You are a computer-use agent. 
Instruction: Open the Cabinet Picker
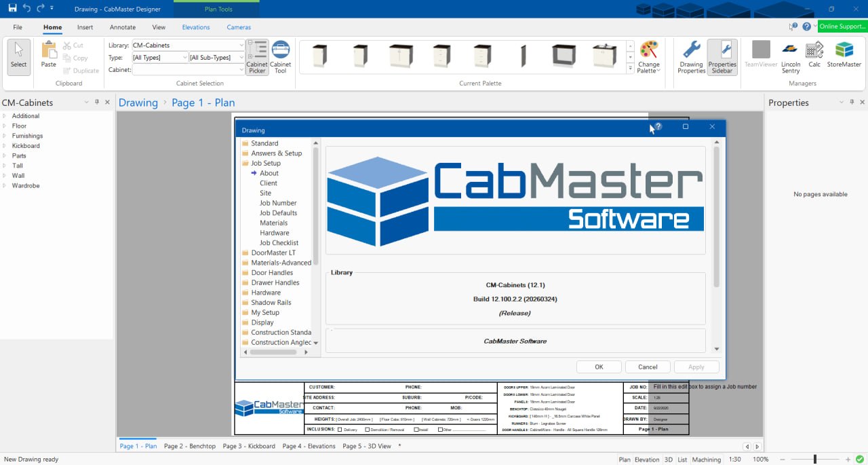tap(257, 57)
